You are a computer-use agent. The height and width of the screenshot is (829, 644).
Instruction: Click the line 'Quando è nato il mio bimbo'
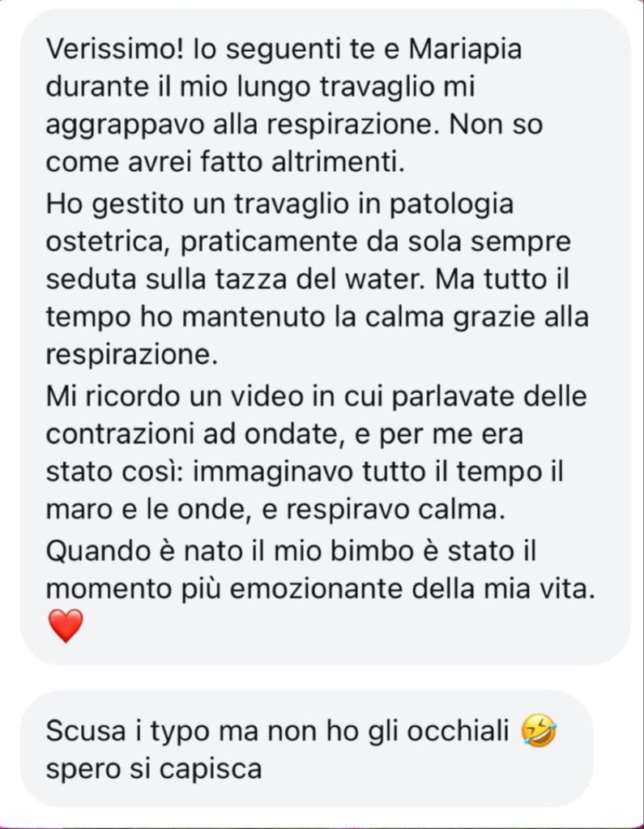(x=291, y=551)
